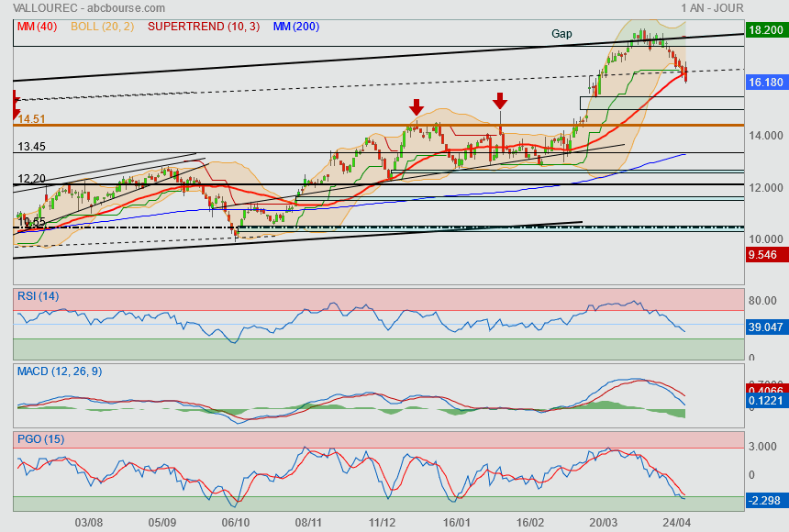The image size is (789, 532).
Task: Click the 16/02 date on the time axis
Action: pos(530,523)
